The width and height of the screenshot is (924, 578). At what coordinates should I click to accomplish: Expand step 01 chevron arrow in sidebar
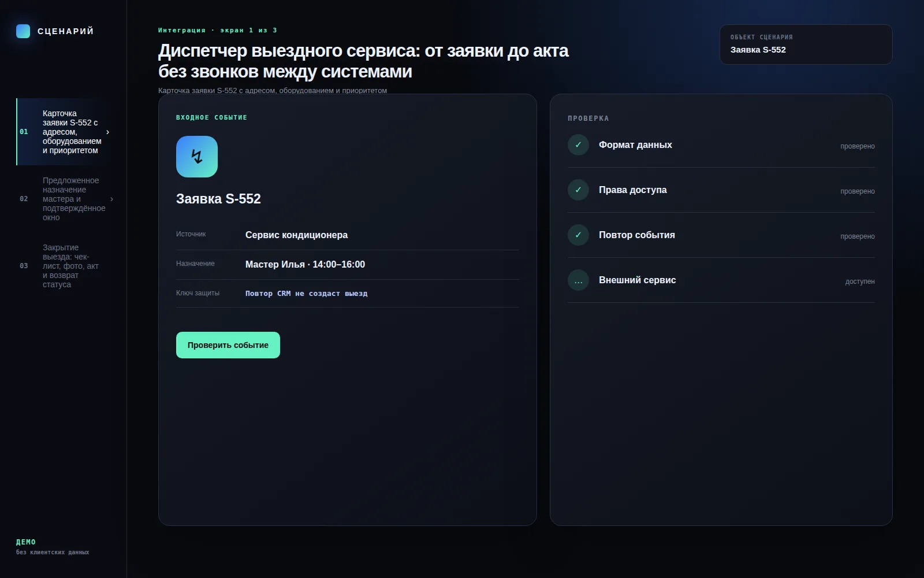coord(107,132)
